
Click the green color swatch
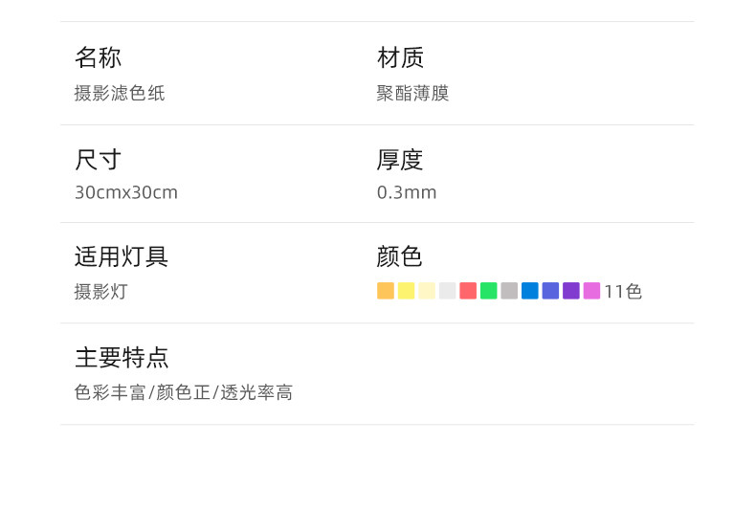[488, 291]
